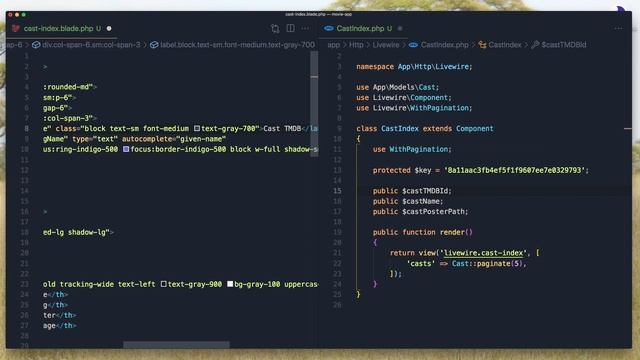
Task: Click the focus:border-indigo-500 color swatch
Action: click(x=126, y=149)
